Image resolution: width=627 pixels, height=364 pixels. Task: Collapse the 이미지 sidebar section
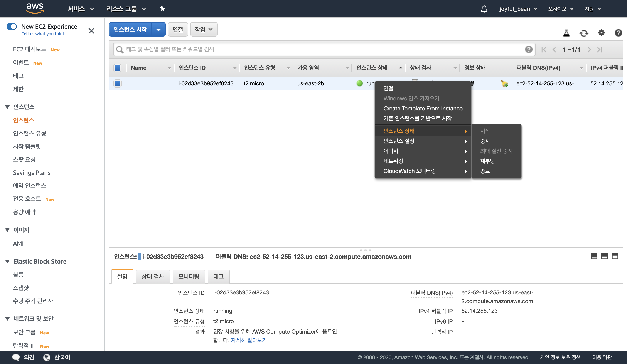pos(7,230)
